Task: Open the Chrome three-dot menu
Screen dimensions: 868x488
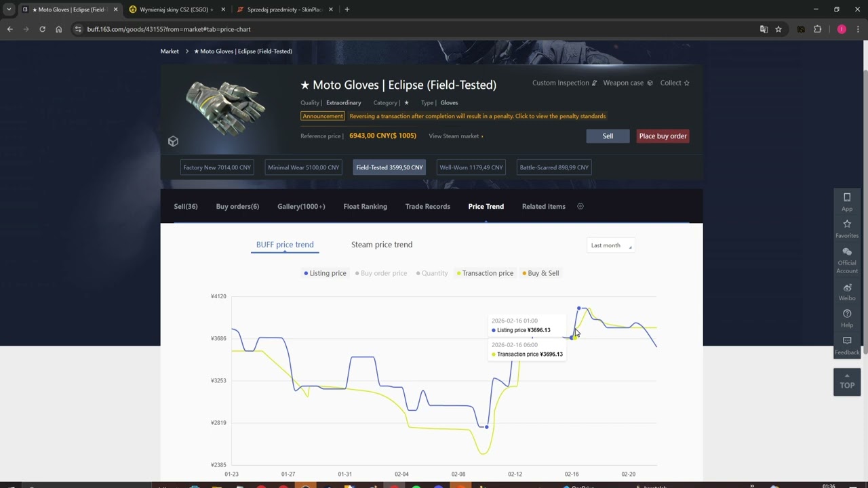Action: [858, 29]
